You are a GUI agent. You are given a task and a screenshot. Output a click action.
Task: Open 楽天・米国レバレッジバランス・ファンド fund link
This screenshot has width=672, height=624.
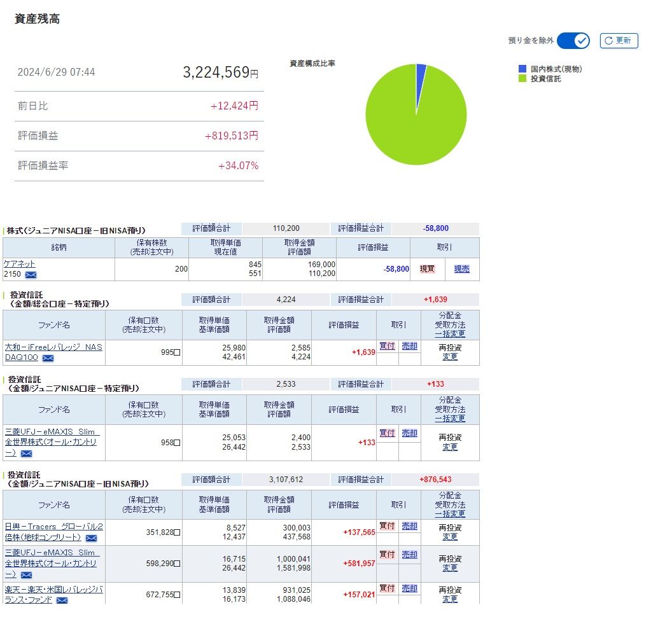tap(53, 595)
